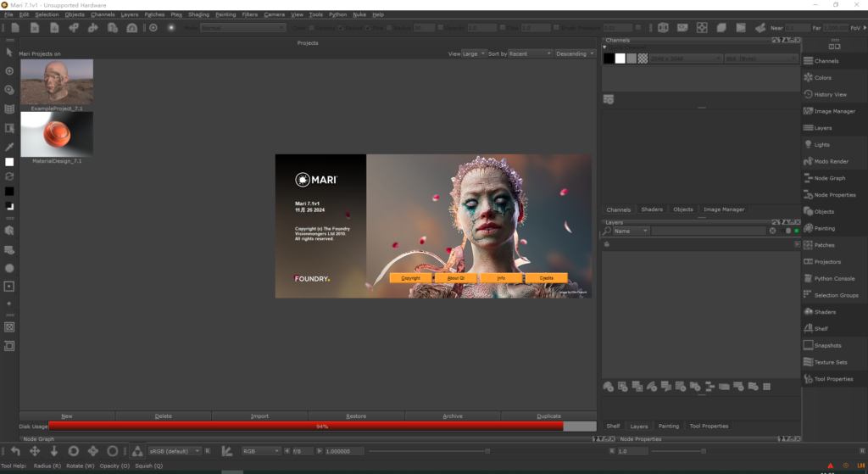Click the add channel icon below Quick Channel
This screenshot has width=868, height=474.
click(x=609, y=100)
